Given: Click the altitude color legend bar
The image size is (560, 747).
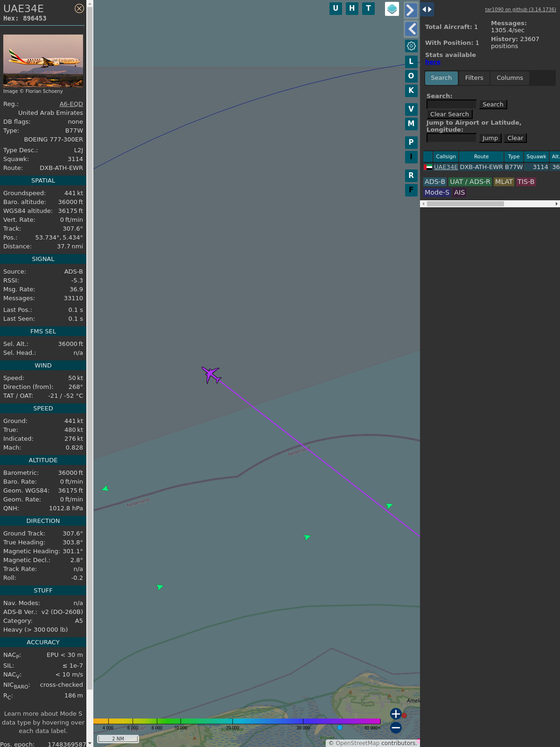Looking at the screenshot, I should click(x=237, y=722).
